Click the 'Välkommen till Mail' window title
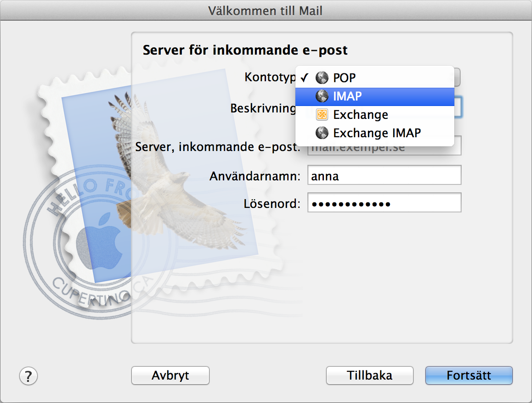Image resolution: width=532 pixels, height=403 pixels. pos(265,11)
